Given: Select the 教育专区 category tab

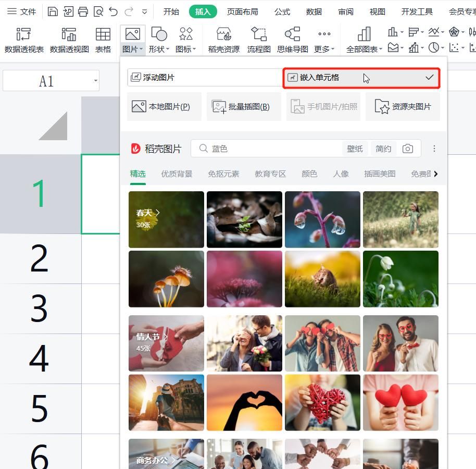Looking at the screenshot, I should [x=270, y=174].
